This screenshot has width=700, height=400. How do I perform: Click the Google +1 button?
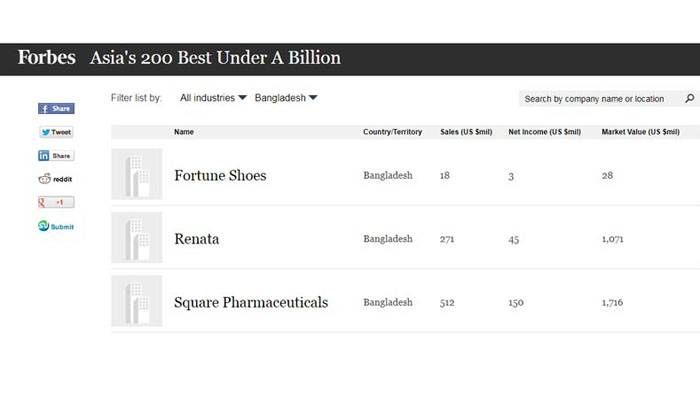coord(56,202)
